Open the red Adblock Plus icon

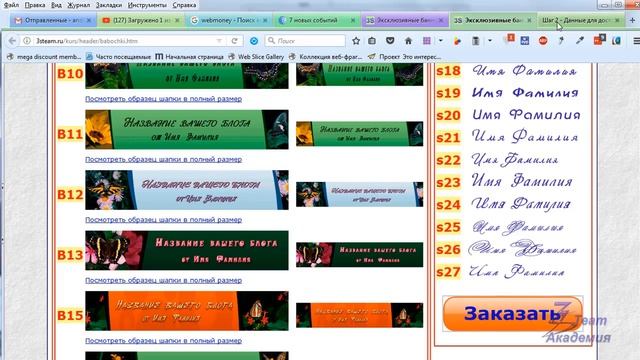[543, 41]
